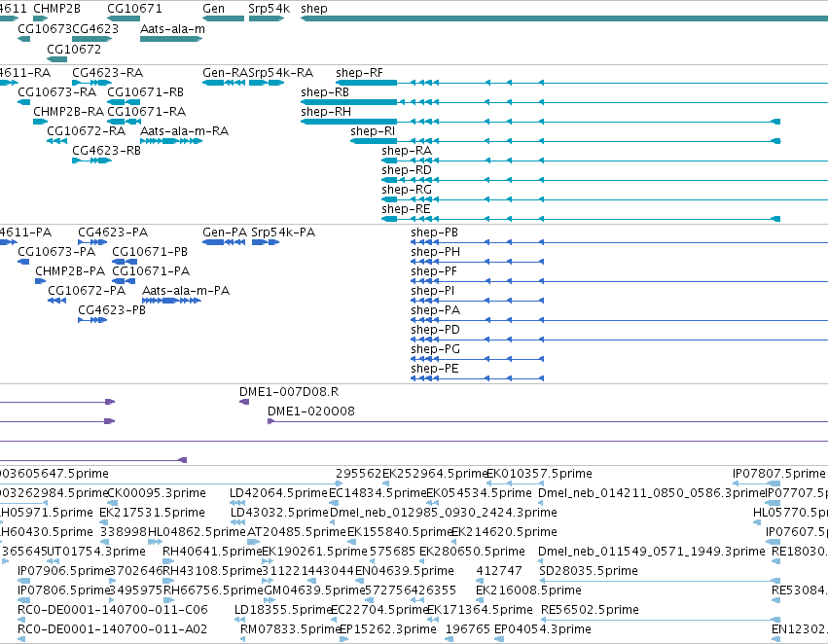Click EST EP04054.3prime
This screenshot has width=828, height=644.
(x=499, y=639)
